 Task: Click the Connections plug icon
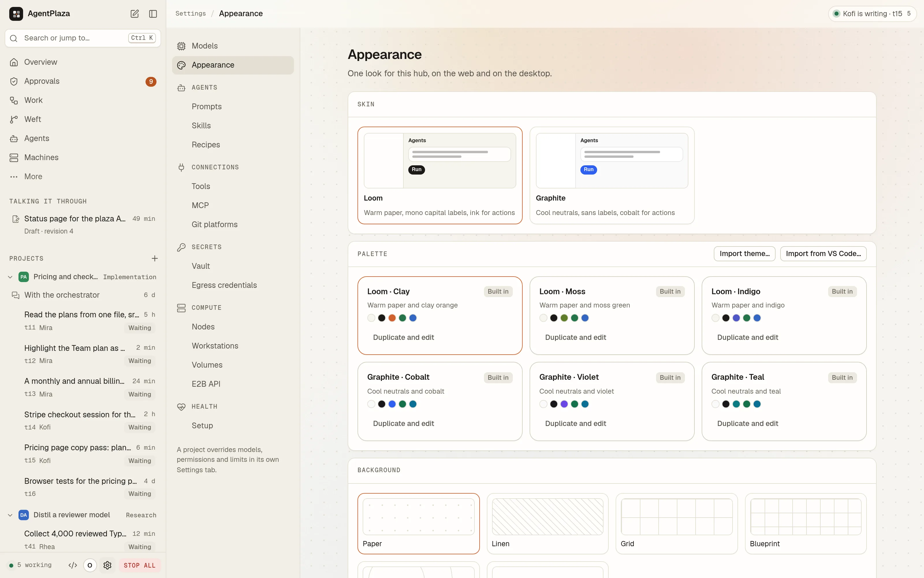(181, 167)
